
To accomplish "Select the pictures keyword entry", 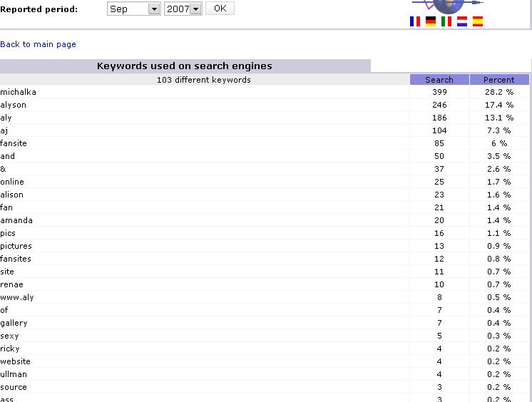I will 16,246.
